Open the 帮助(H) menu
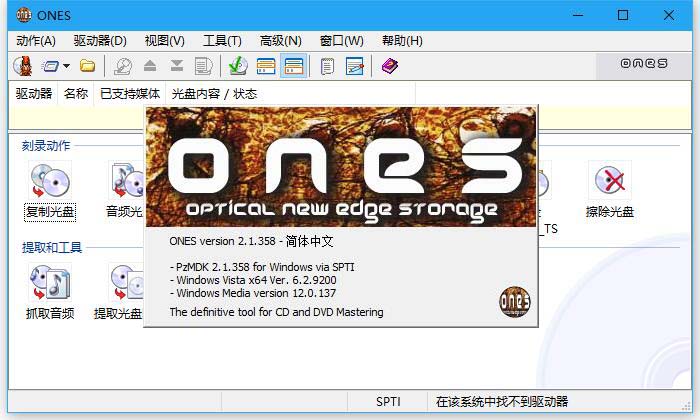700x420 pixels. coord(402,41)
